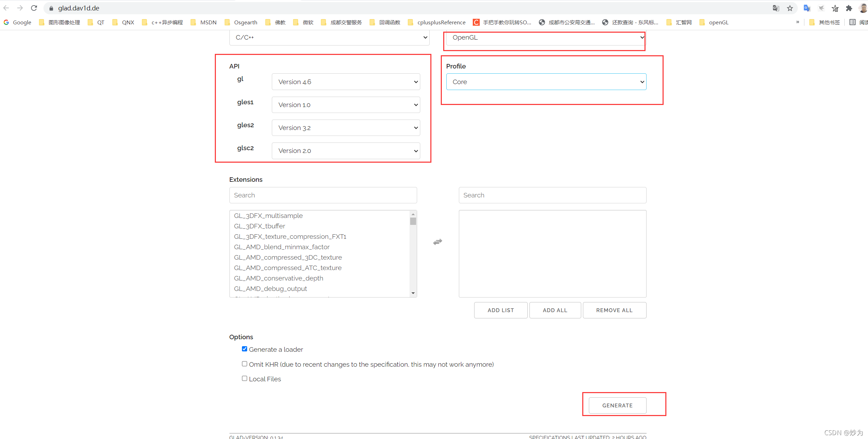Image resolution: width=868 pixels, height=439 pixels.
Task: Go back with the browser back arrow
Action: pyautogui.click(x=6, y=8)
